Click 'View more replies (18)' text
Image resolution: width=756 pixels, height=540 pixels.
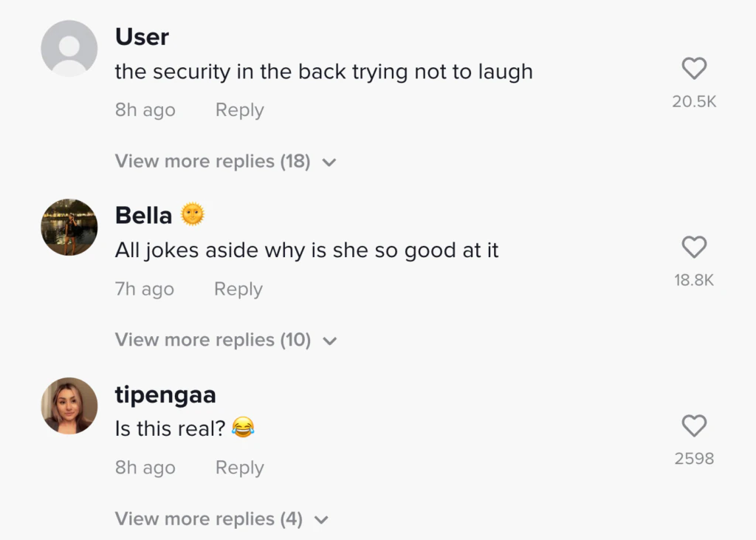pos(212,161)
